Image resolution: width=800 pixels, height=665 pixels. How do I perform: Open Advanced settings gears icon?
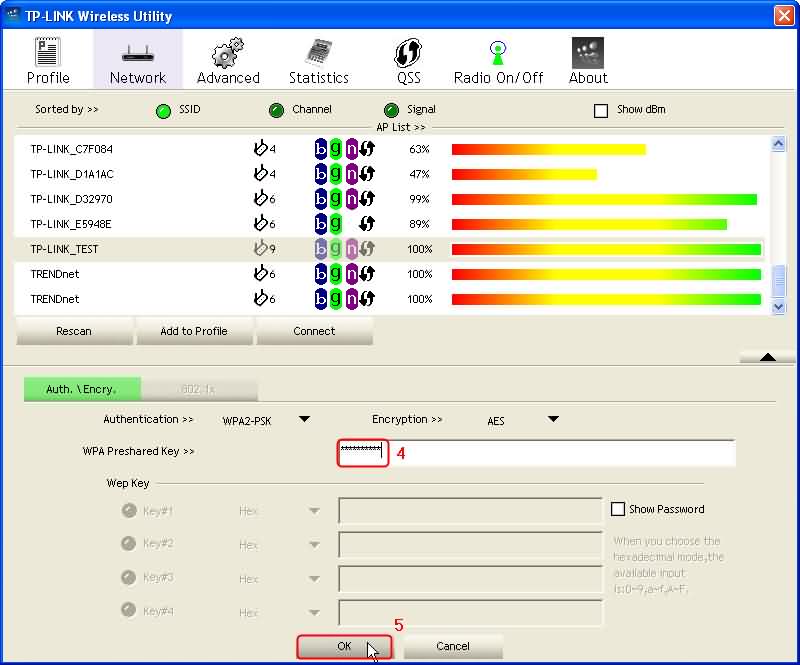tap(228, 53)
